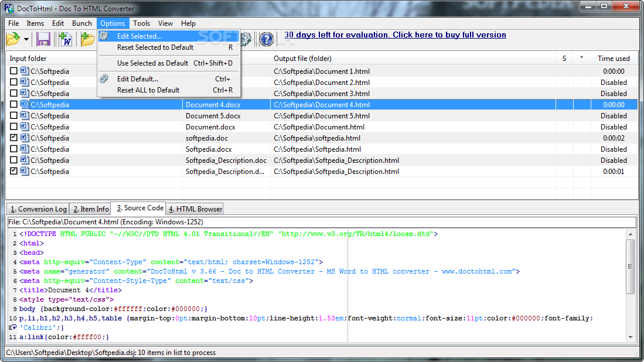Click the Word file icon of the Document 3.html row
Viewport: 644px width, 362px height.
(x=24, y=93)
